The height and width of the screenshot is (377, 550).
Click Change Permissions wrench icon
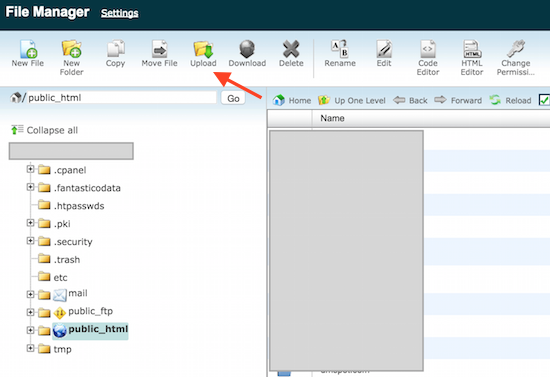[x=516, y=49]
